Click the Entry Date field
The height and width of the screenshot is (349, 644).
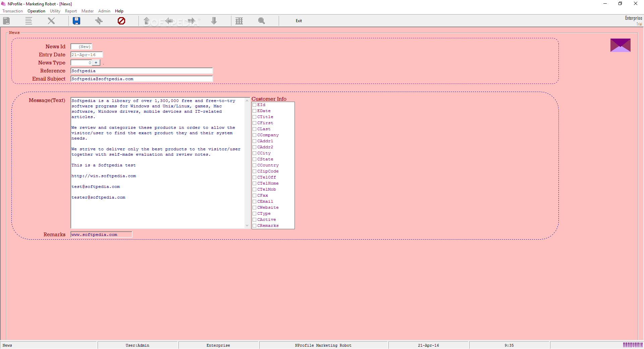pos(87,55)
